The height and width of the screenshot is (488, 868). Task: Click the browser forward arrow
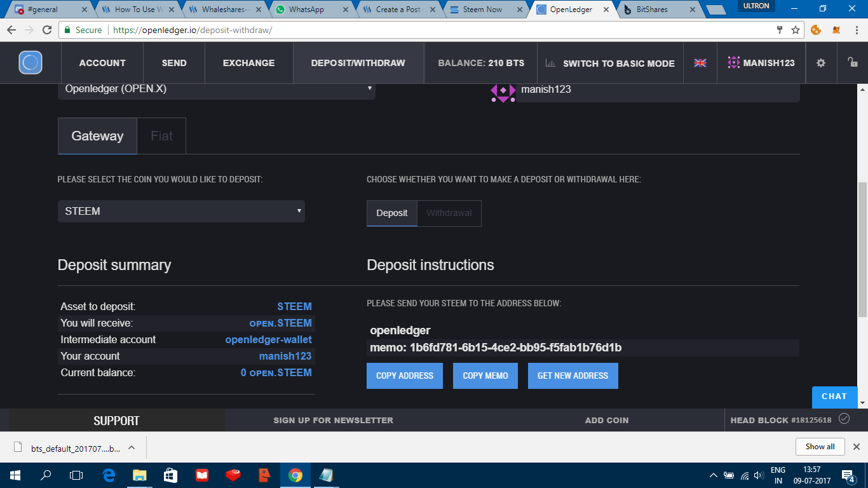coord(29,30)
